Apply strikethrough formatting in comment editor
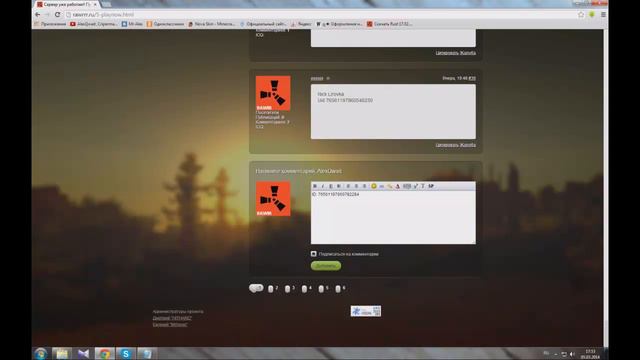Viewport: 640px width, 360px height. [339, 186]
